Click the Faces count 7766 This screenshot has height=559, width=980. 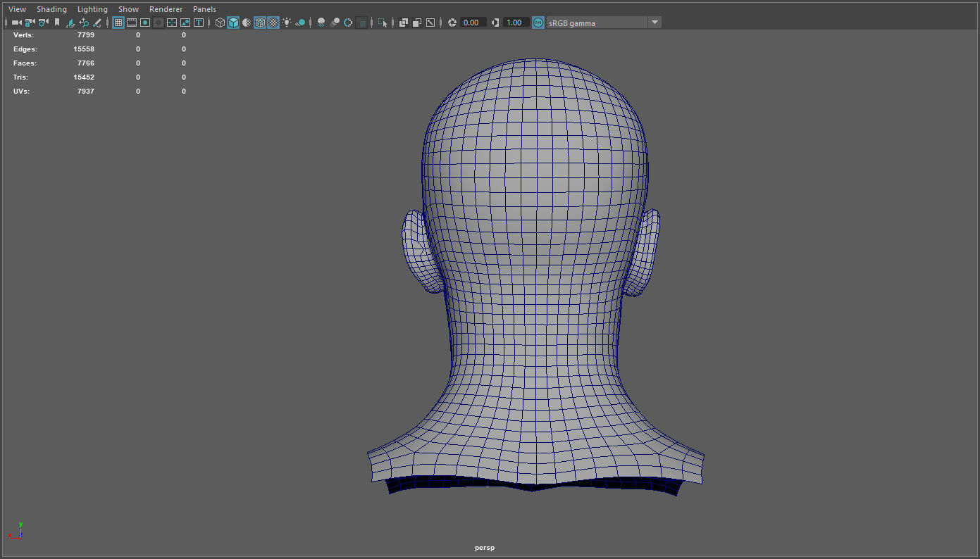(x=85, y=63)
